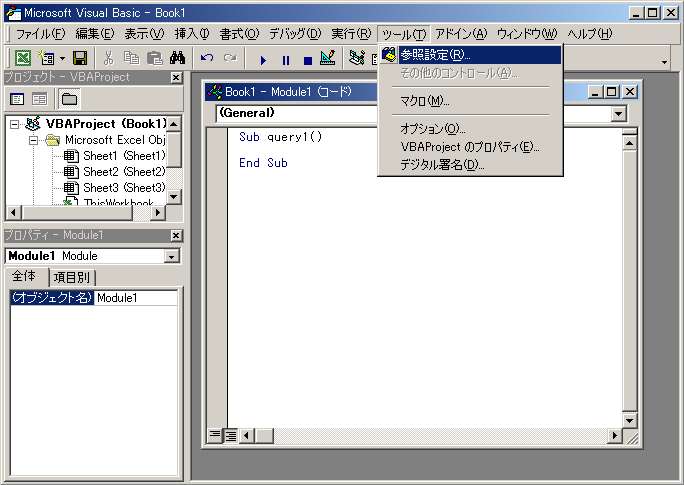Viewport: 684px width, 485px height.
Task: Choose デジタル署名(D)... from Tools menu
Action: (471, 165)
